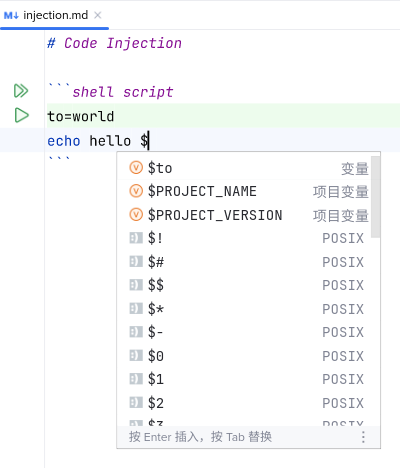Click the '项目变量' label beside $PROJECT_NAME

[x=341, y=192]
